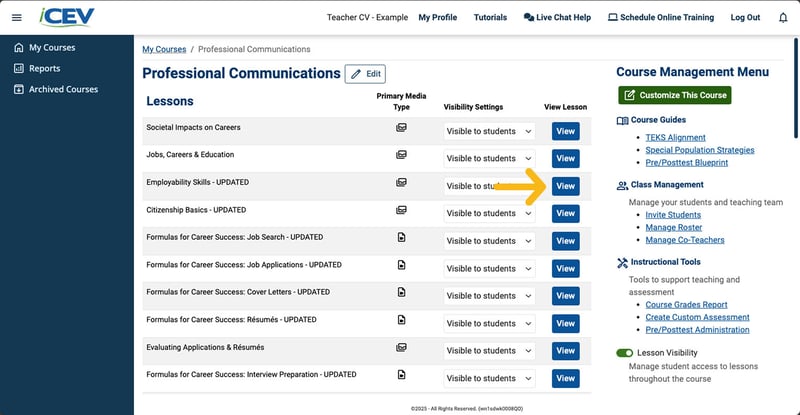Open visibility dropdown for Societal Impacts on Careers
This screenshot has height=415, width=800.
coord(489,131)
